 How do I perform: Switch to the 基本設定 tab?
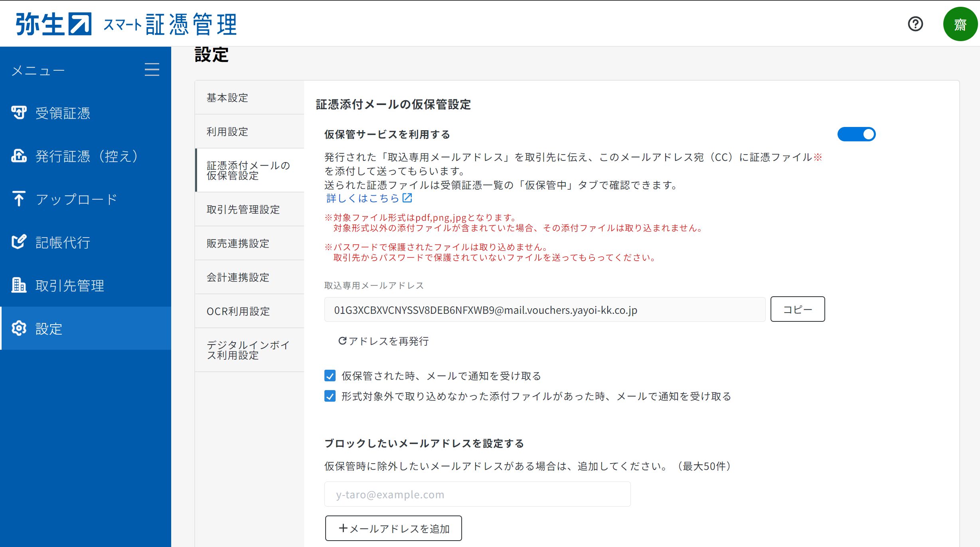coord(249,98)
